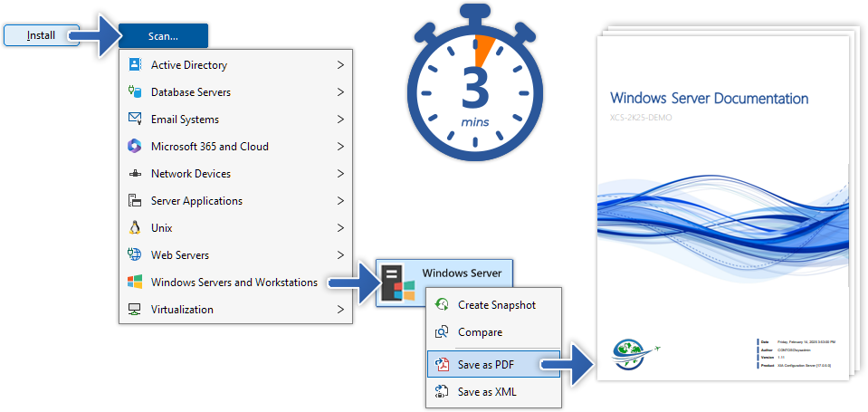Screen dimensions: 868x412
Task: Select Windows Servers and Workstations text
Action: tap(234, 283)
